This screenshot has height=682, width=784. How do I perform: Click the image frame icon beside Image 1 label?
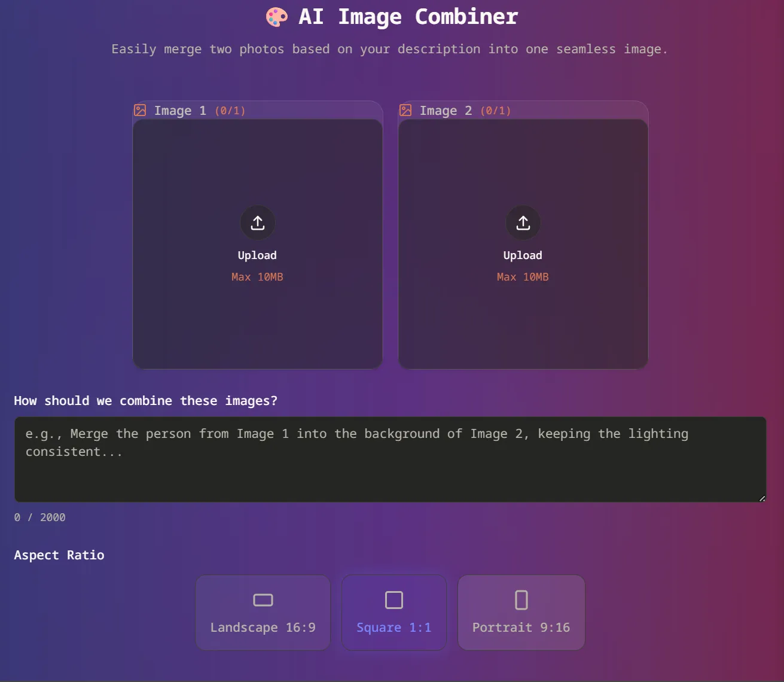pos(140,110)
